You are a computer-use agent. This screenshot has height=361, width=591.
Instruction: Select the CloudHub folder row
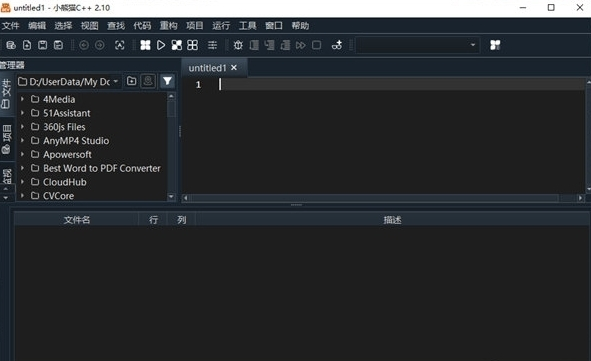click(x=92, y=182)
